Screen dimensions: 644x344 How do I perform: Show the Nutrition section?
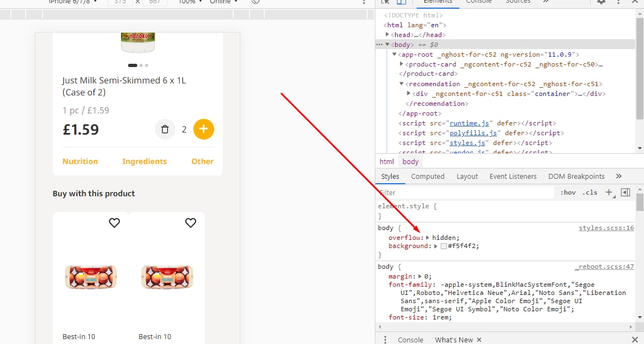pyautogui.click(x=80, y=161)
